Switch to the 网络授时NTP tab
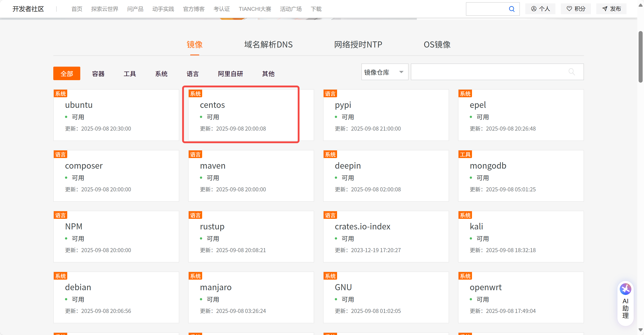The width and height of the screenshot is (644, 335). click(x=358, y=45)
